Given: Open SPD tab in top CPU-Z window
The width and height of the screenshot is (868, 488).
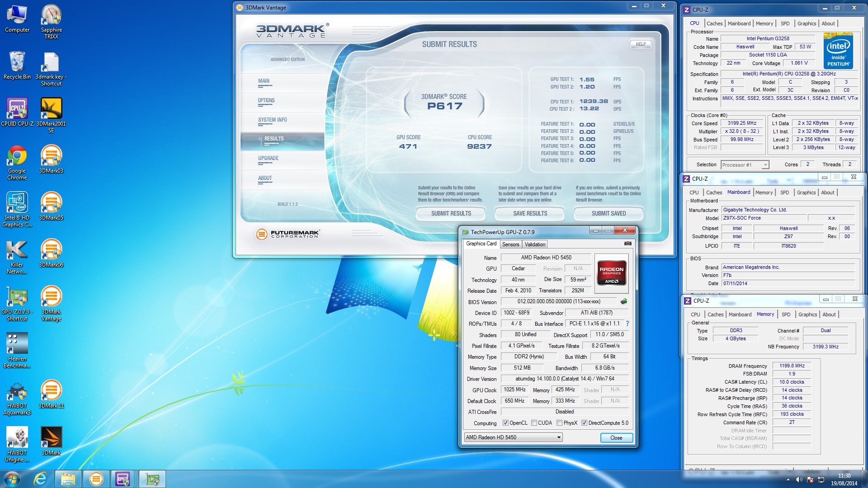Looking at the screenshot, I should (x=785, y=23).
